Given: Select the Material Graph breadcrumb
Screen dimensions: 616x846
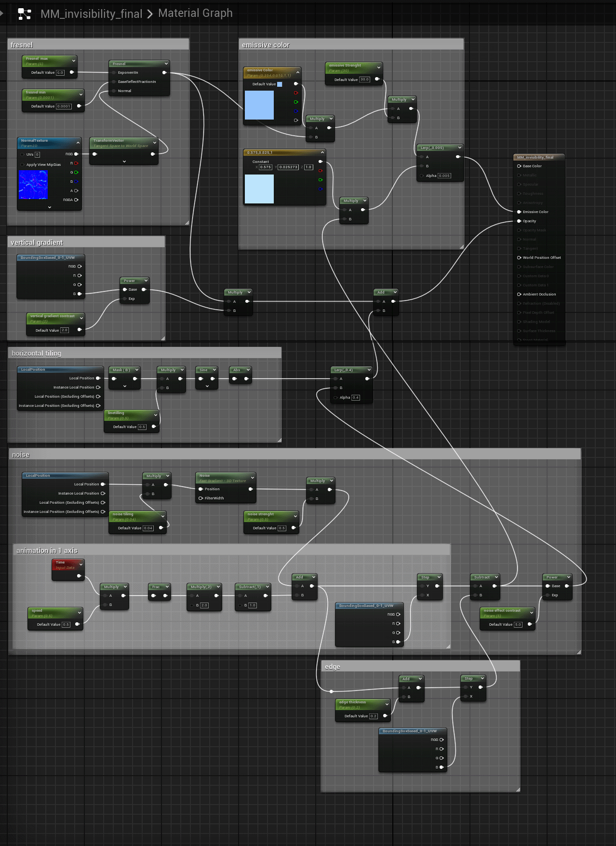Looking at the screenshot, I should tap(195, 13).
